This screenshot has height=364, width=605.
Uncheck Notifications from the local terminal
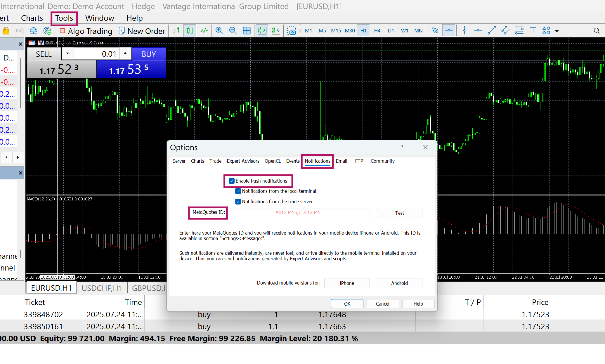[238, 191]
